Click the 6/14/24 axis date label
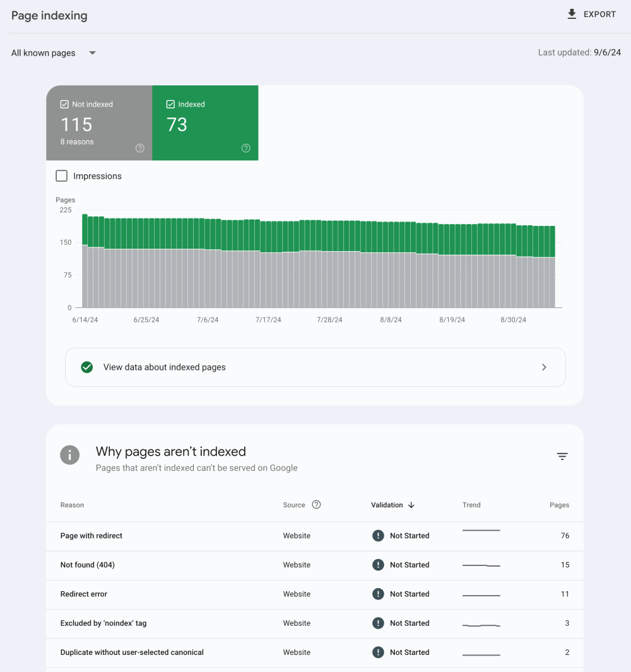631x672 pixels. click(85, 320)
